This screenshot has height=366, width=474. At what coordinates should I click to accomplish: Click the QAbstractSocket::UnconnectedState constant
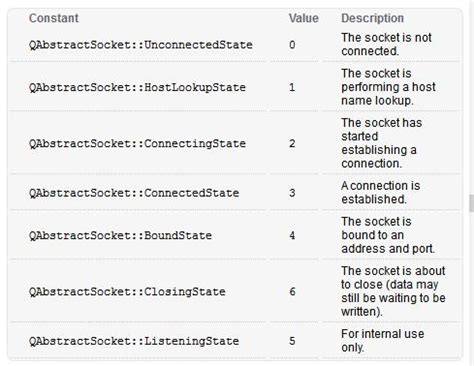point(141,45)
